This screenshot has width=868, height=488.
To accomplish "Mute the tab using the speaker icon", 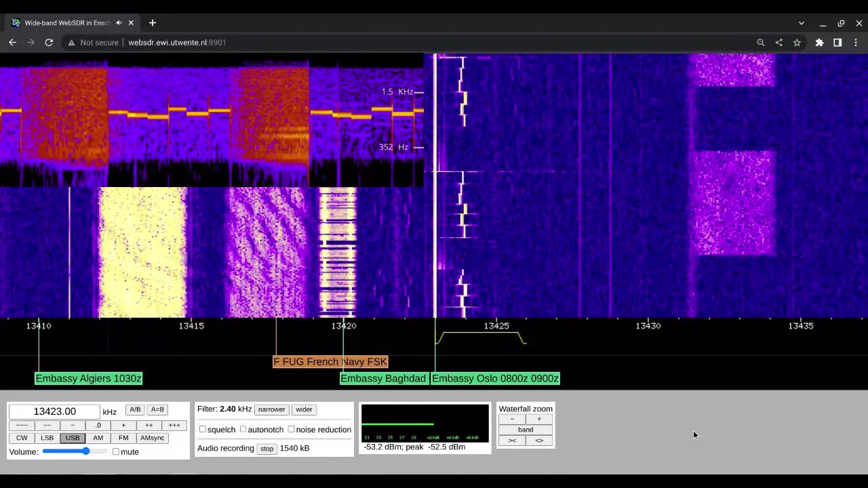I will [119, 22].
